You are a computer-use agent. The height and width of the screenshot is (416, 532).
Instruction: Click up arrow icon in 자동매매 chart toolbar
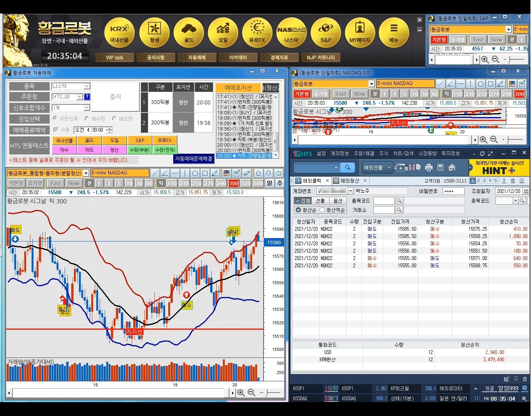point(259,173)
